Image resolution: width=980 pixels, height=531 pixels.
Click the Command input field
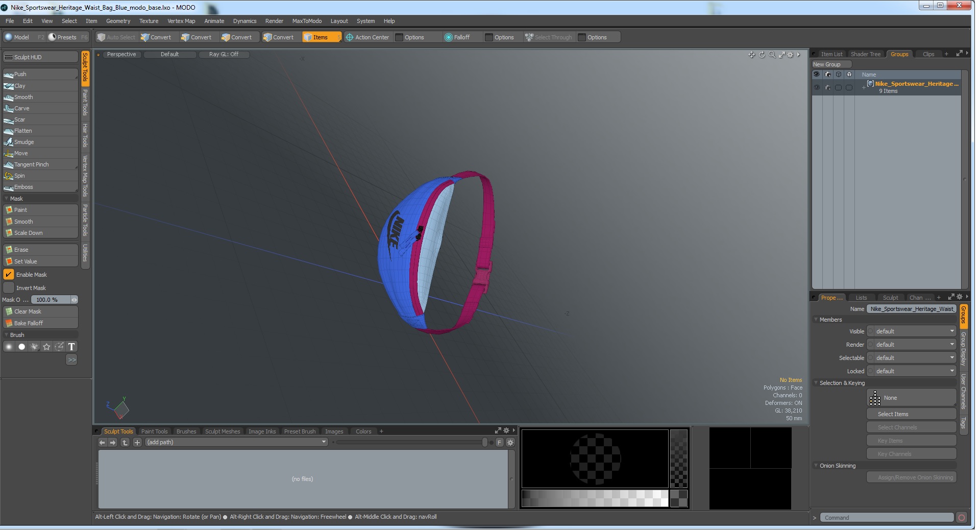pos(886,518)
